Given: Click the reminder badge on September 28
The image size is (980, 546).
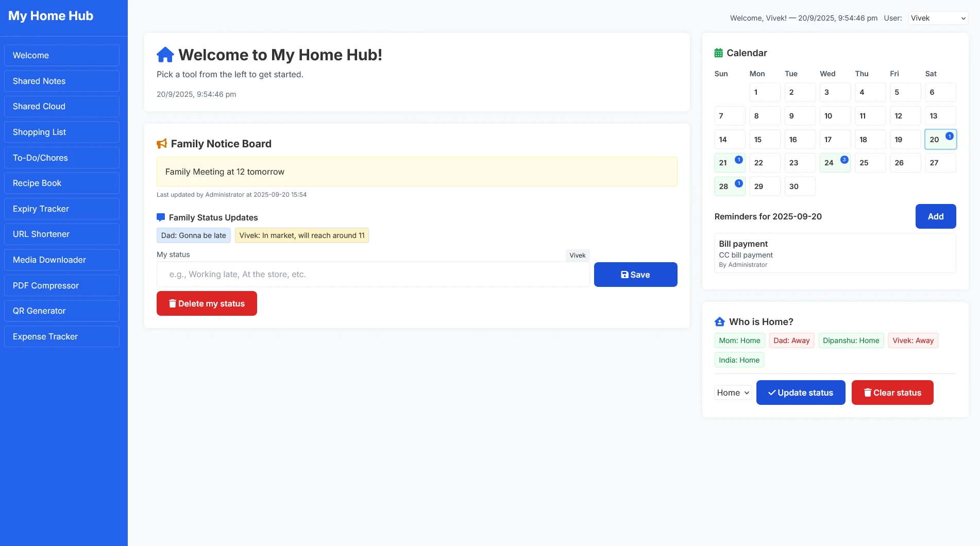Looking at the screenshot, I should click(738, 183).
